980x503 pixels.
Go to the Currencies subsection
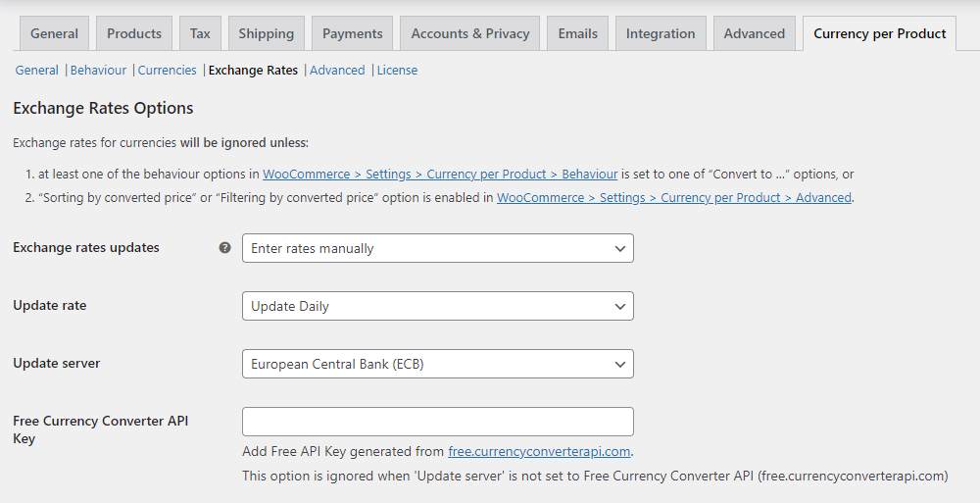pyautogui.click(x=168, y=71)
